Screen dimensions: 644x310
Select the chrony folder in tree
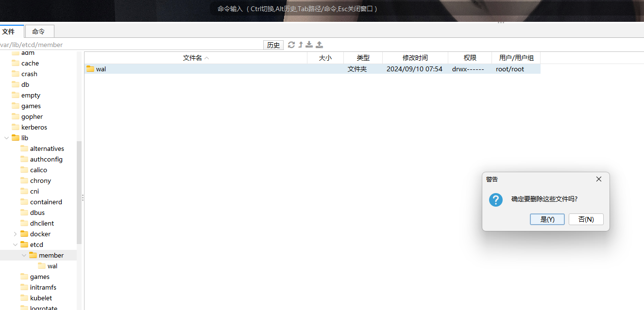tap(40, 180)
